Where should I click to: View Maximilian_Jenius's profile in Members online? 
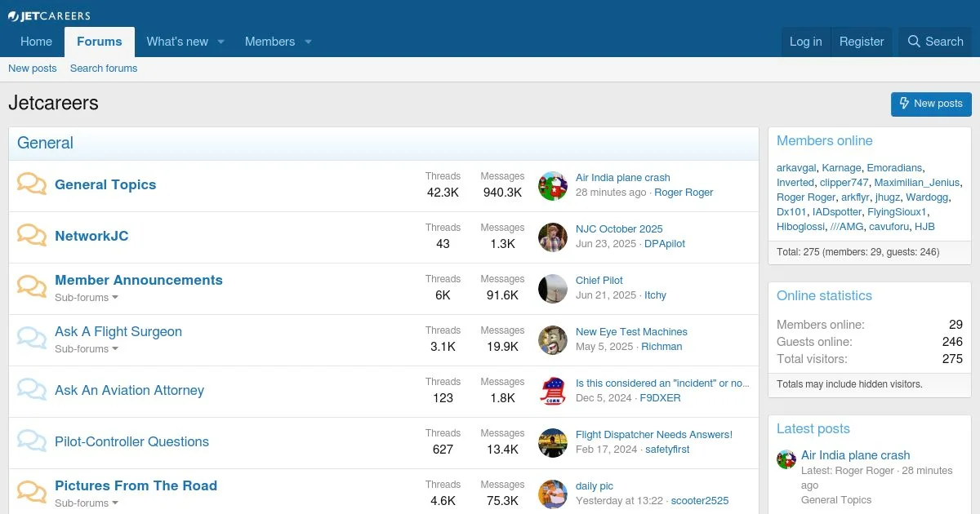pos(917,183)
